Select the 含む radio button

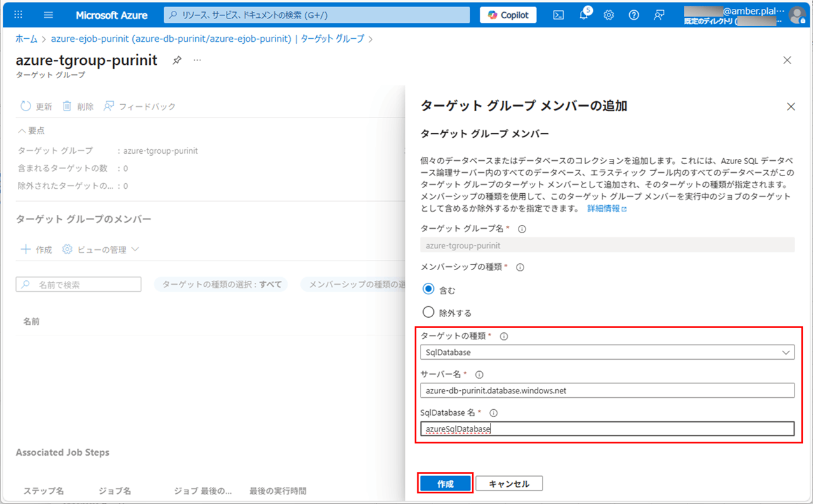tap(429, 290)
